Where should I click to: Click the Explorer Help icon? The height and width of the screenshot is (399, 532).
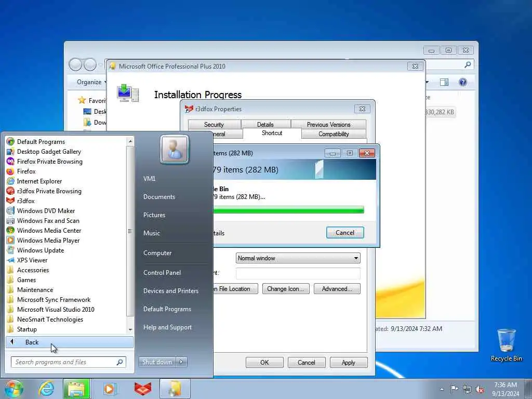[463, 82]
